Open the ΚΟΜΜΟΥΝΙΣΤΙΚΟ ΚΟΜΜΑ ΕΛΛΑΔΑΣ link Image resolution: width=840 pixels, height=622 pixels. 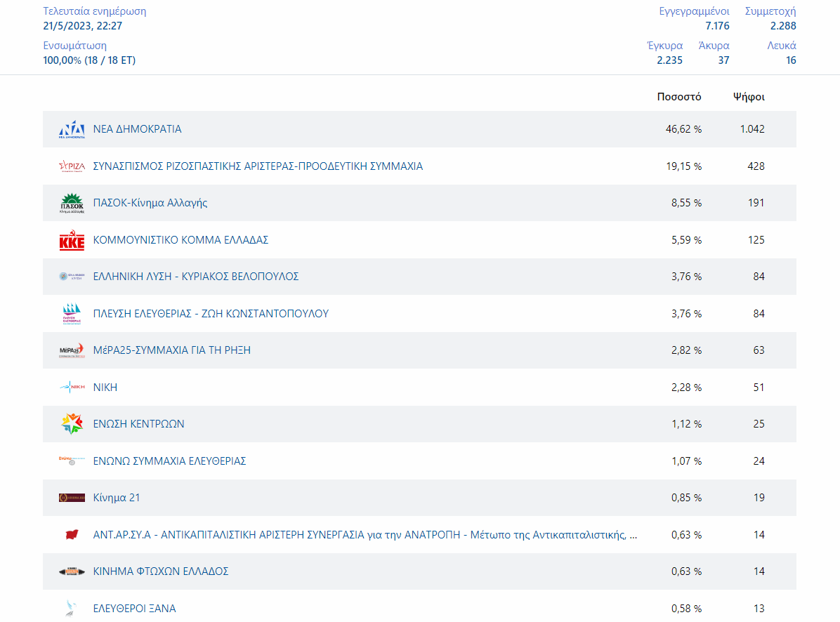(x=181, y=240)
